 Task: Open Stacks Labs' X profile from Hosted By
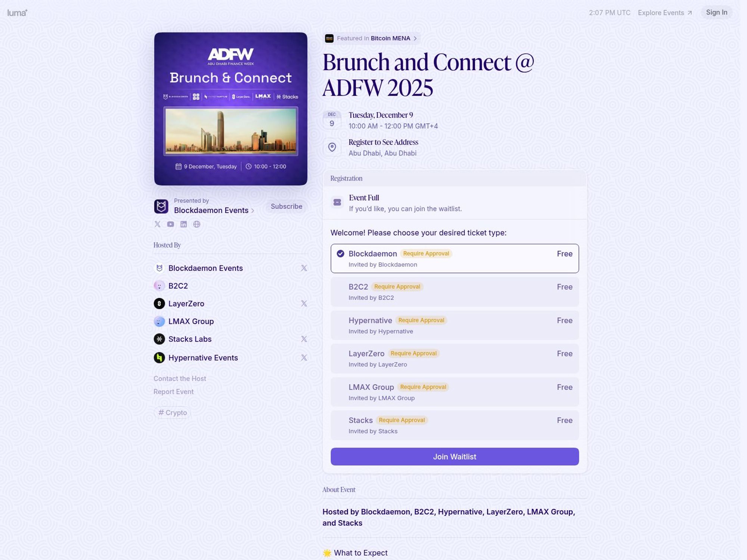[x=305, y=339]
